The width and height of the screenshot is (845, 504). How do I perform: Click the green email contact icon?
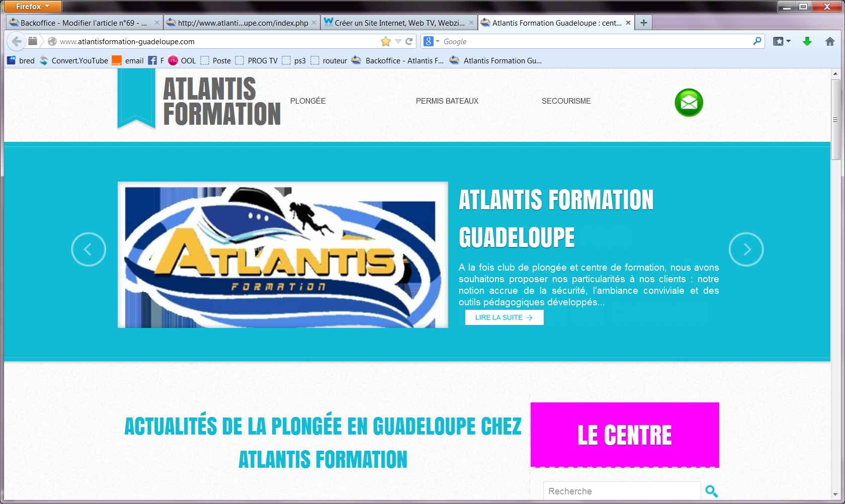click(x=689, y=103)
